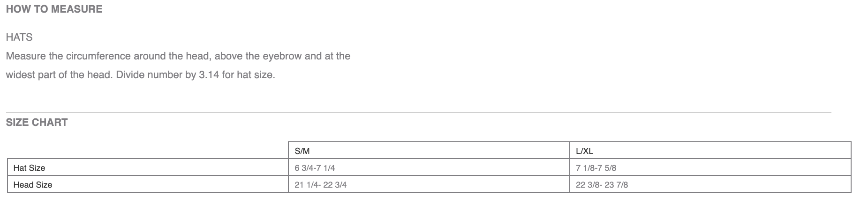
Task: Click the empty top-left table cell
Action: [x=148, y=151]
